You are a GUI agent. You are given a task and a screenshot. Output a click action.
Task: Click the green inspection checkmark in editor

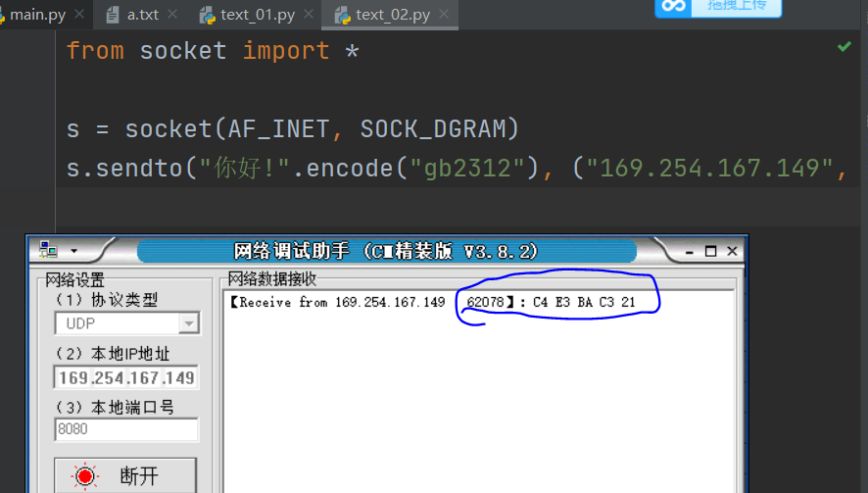[x=844, y=46]
